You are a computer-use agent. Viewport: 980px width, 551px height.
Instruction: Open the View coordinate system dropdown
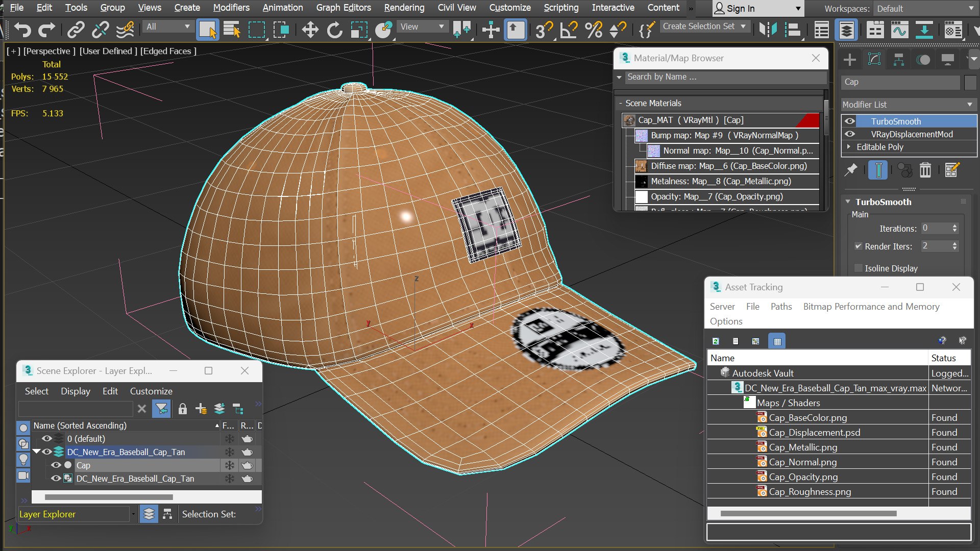click(x=422, y=27)
